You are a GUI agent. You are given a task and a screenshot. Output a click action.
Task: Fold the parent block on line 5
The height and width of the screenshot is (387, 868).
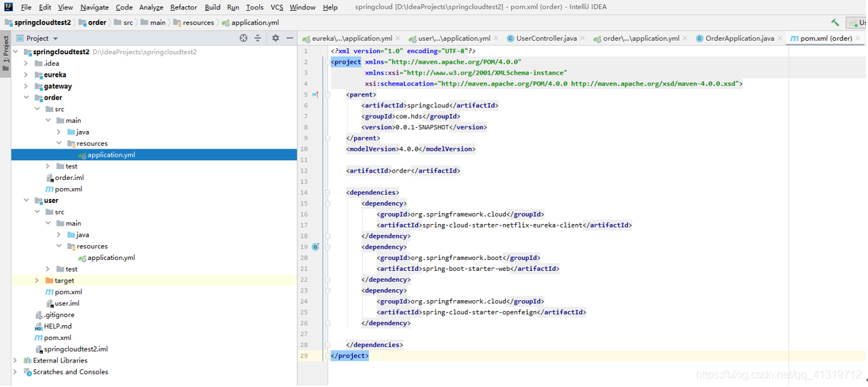click(x=328, y=95)
